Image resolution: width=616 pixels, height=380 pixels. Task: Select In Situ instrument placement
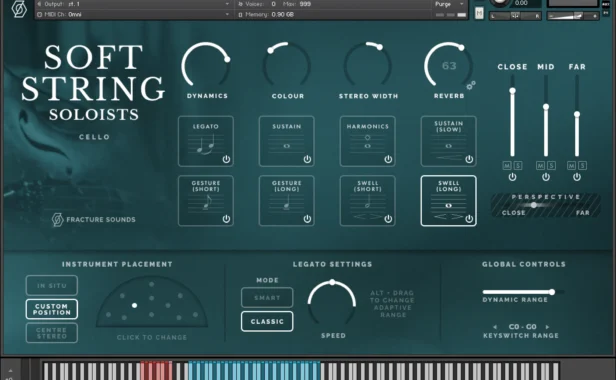52,286
